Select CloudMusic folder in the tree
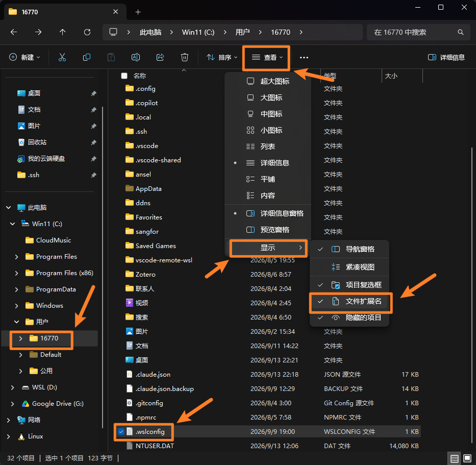The image size is (476, 465). click(x=48, y=240)
